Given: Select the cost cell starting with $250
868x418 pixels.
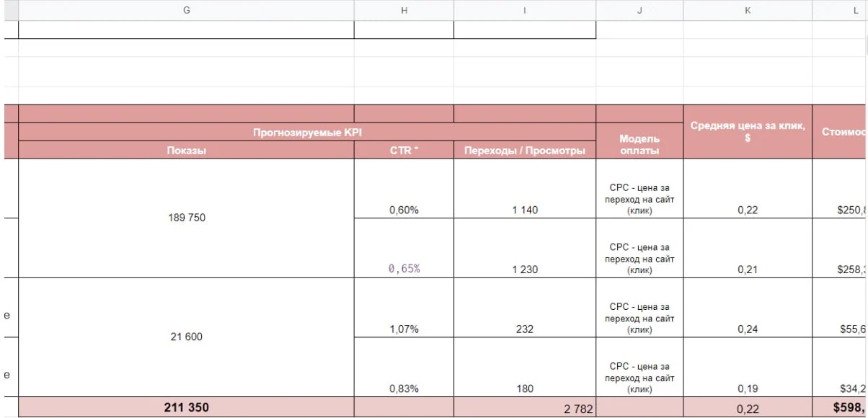Looking at the screenshot, I should [x=840, y=189].
